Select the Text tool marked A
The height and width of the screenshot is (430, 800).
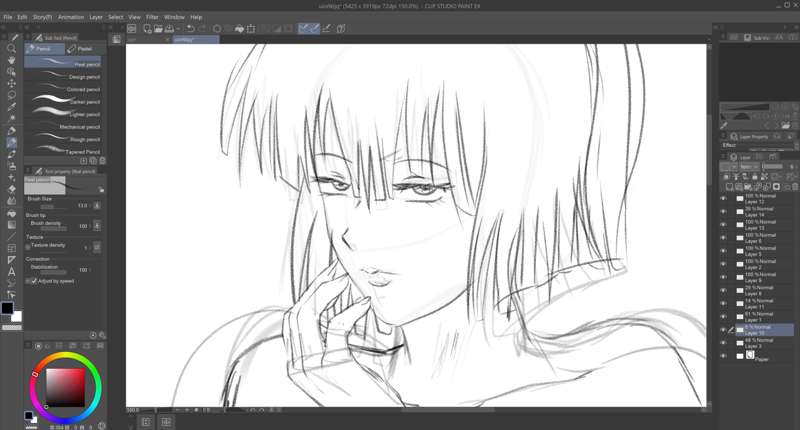click(11, 272)
